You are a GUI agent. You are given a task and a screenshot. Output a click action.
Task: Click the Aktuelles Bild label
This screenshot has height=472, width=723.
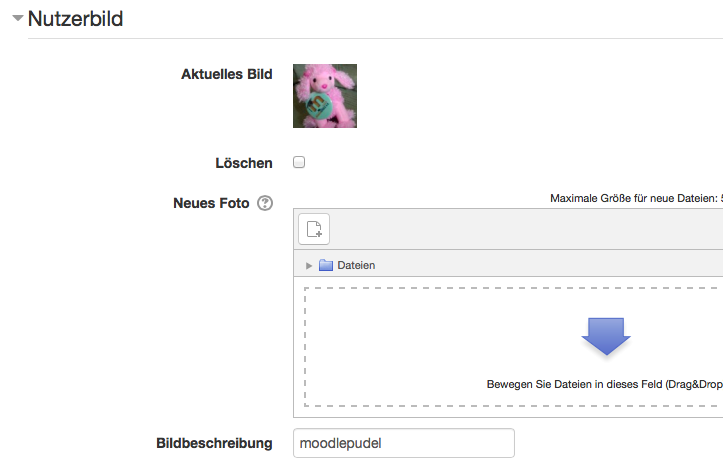click(227, 74)
